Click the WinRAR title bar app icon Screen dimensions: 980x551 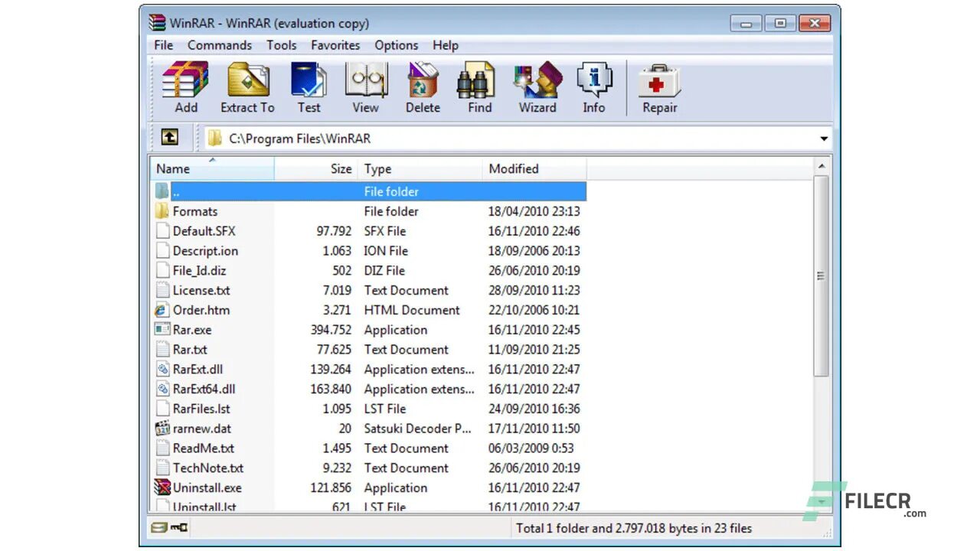click(x=157, y=22)
